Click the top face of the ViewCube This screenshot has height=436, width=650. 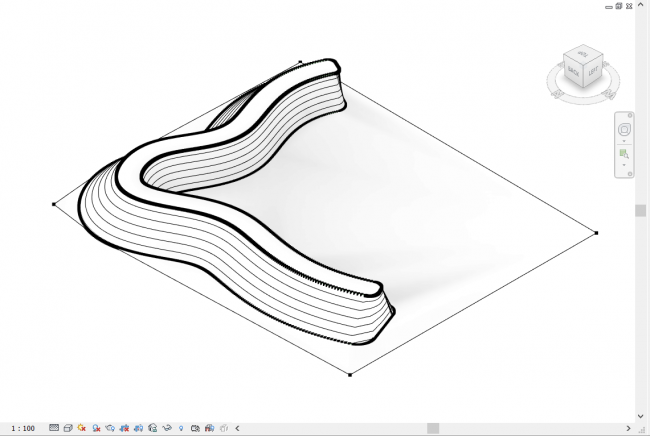(x=584, y=53)
